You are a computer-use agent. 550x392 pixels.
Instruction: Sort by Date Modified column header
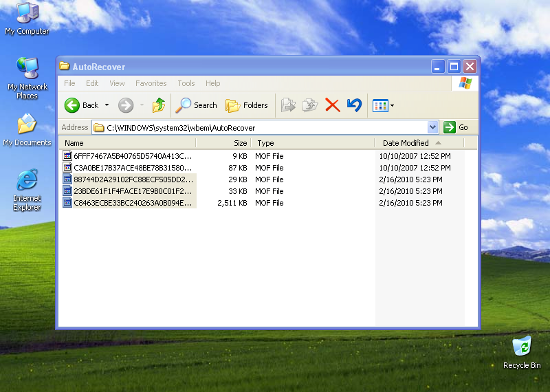click(x=419, y=143)
